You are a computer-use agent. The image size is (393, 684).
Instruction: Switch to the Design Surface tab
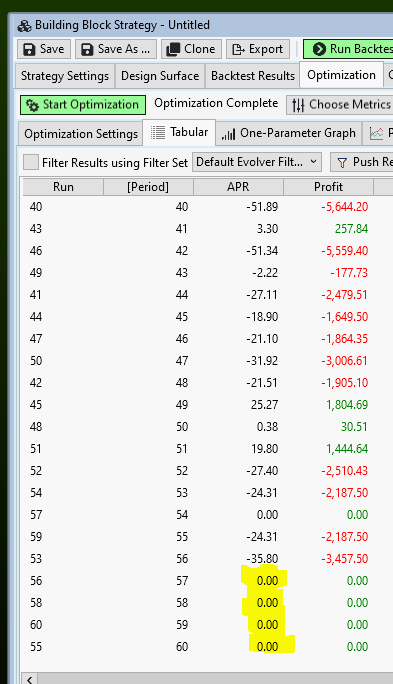160,76
